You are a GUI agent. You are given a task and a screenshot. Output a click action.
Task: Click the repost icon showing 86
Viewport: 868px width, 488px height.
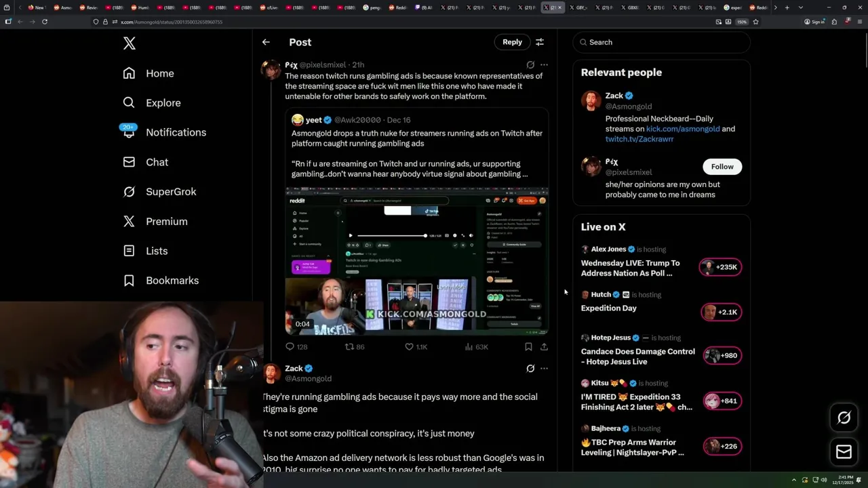(x=350, y=346)
